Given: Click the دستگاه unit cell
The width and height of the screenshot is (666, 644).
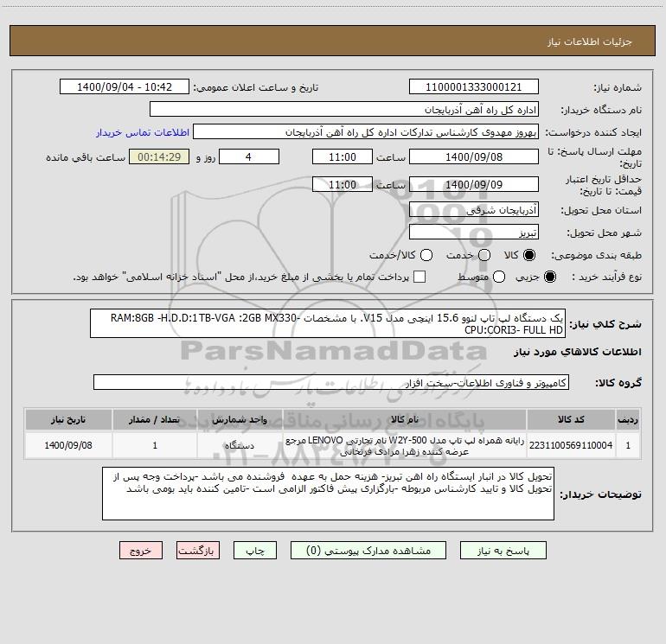Looking at the screenshot, I should (240, 445).
